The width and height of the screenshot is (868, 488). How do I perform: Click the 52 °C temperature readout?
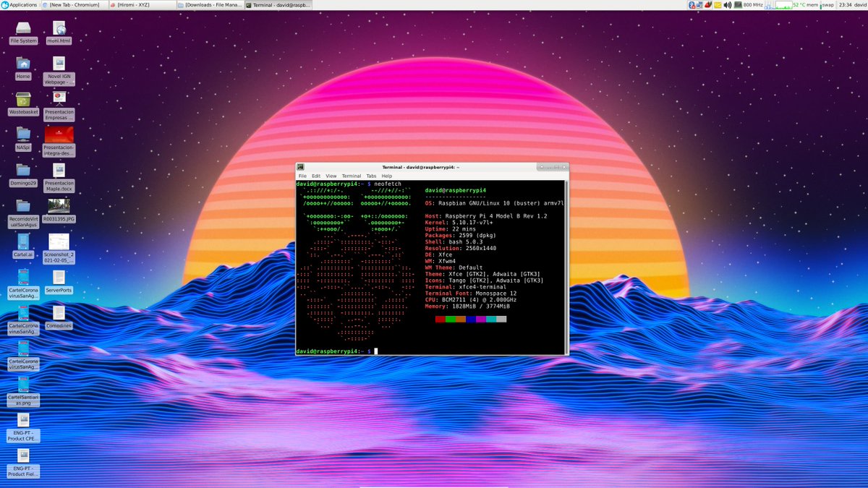pyautogui.click(x=799, y=4)
